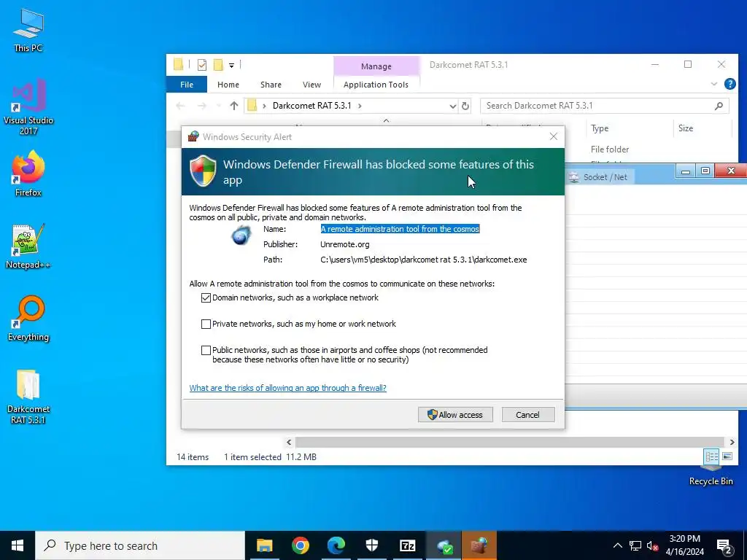Click the Size column header
747x560 pixels.
703,128
